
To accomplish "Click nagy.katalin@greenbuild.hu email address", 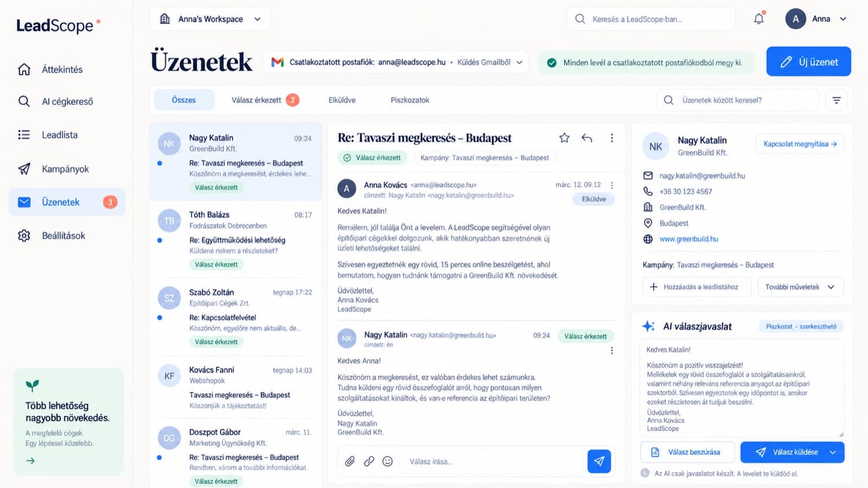I will tap(702, 176).
